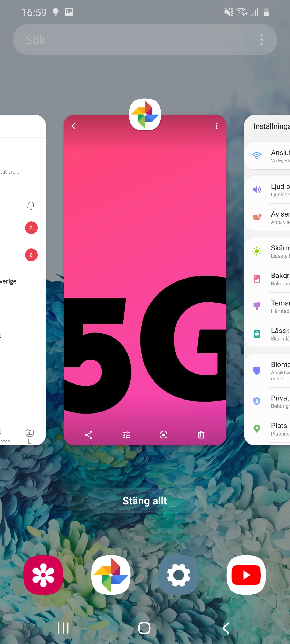
Task: Tap the recent apps navigation button
Action: click(x=63, y=628)
